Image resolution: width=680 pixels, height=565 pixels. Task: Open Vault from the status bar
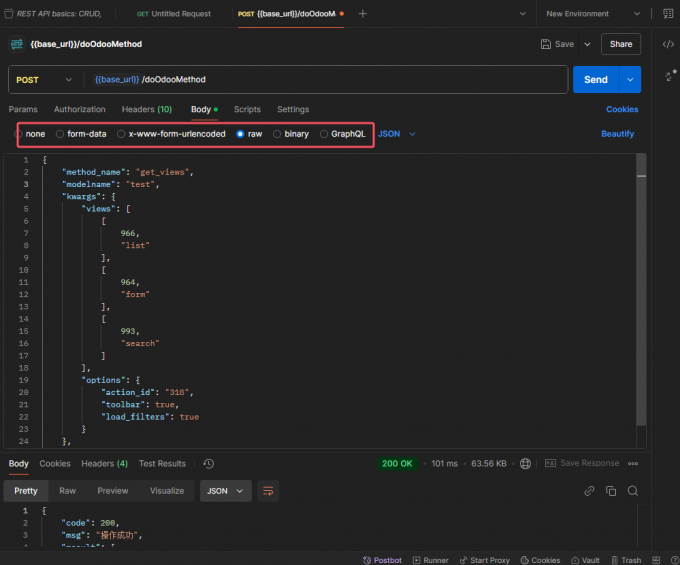(585, 560)
